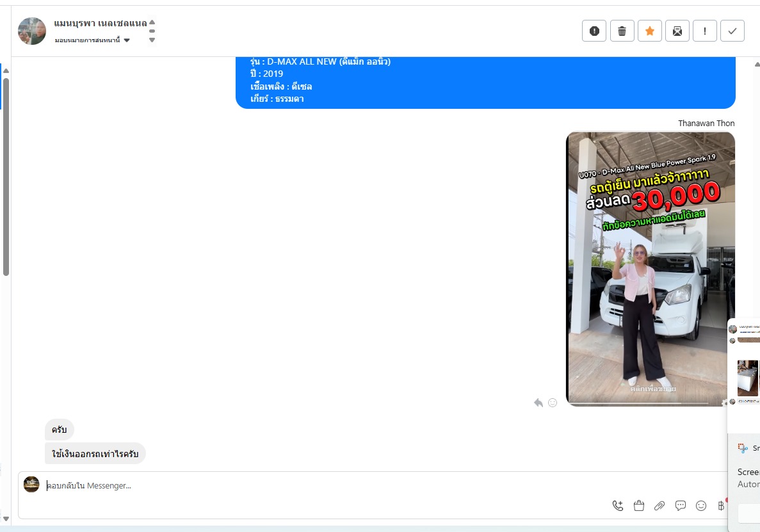The height and width of the screenshot is (532, 760).
Task: Open the screenshot notification preview thumbnail
Action: [x=744, y=376]
